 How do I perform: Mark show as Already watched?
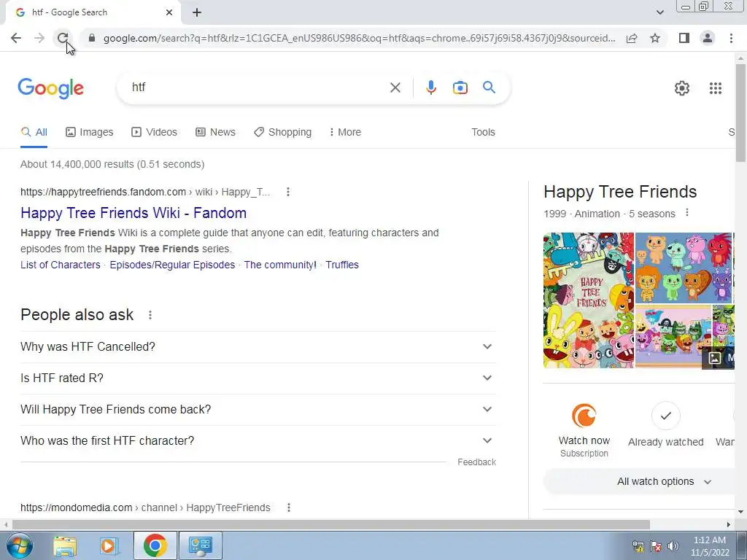tap(665, 425)
